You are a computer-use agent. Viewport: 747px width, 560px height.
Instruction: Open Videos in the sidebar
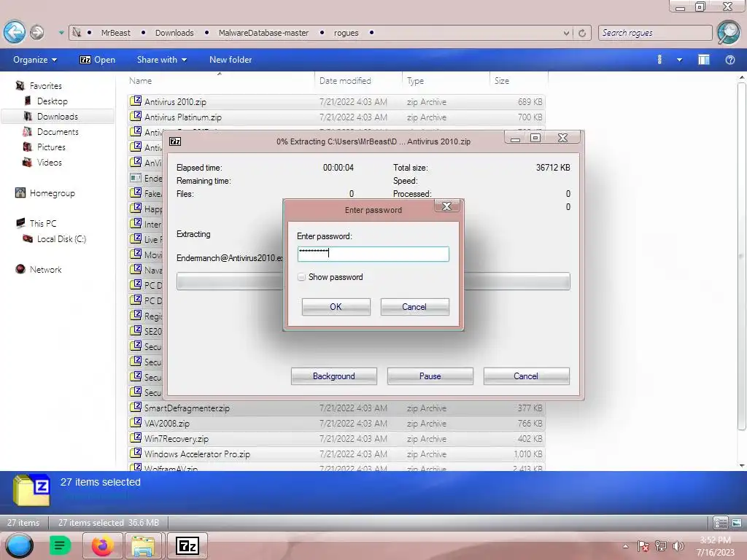click(x=49, y=162)
